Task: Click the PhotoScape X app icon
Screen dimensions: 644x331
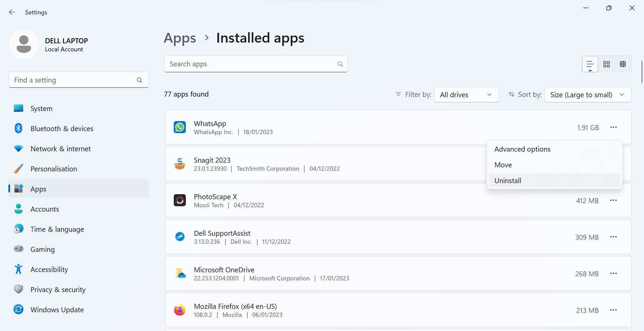Action: tap(180, 201)
